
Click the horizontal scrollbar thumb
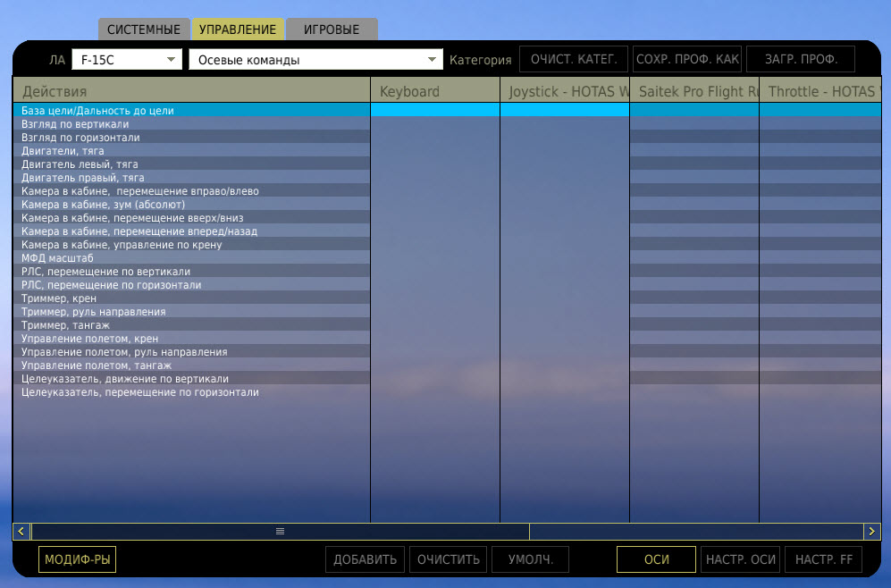280,531
